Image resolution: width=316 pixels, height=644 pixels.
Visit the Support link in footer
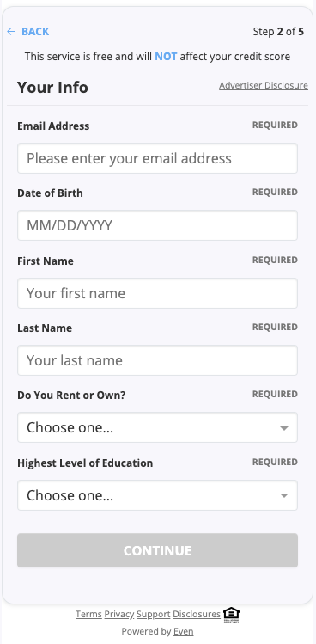tap(154, 614)
